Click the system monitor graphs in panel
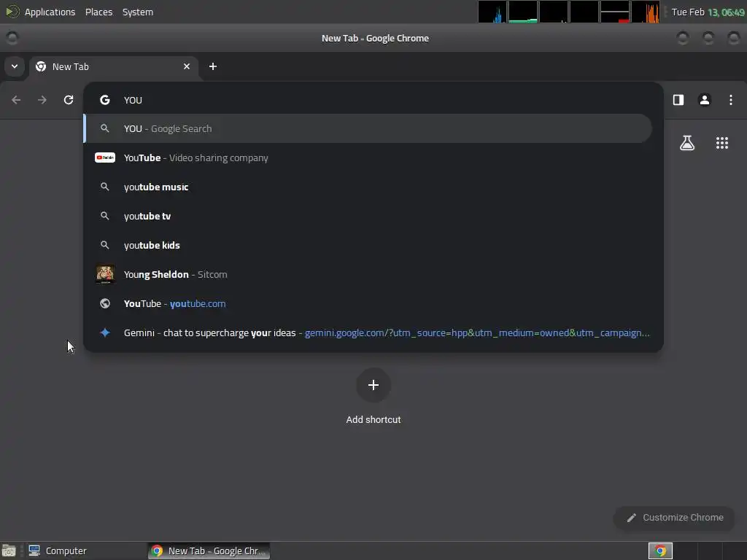Viewport: 747px width, 560px height. 569,12
